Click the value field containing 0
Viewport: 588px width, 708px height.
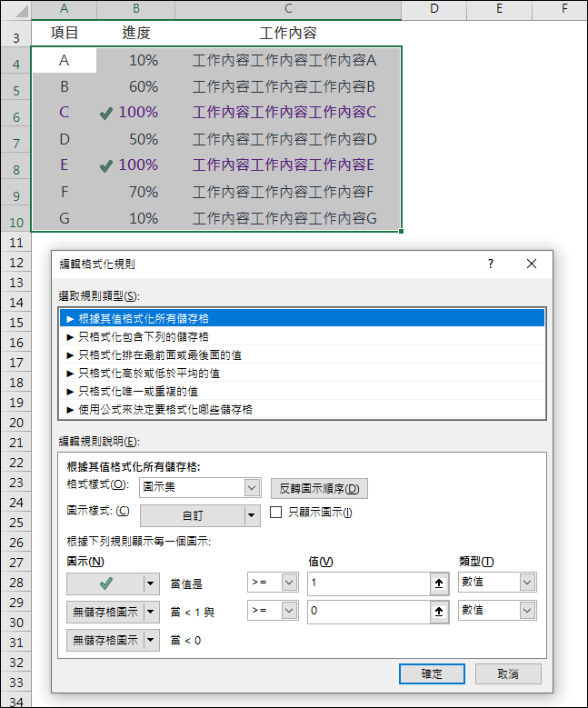369,611
